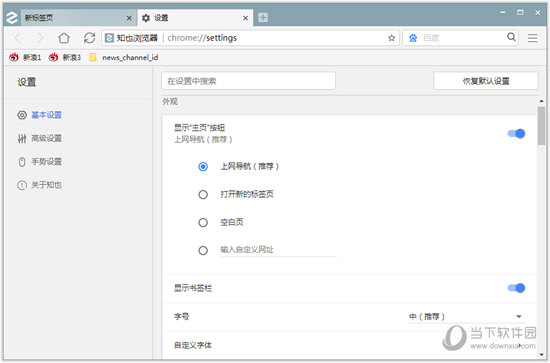Select the 空白页 radio option

[203, 223]
